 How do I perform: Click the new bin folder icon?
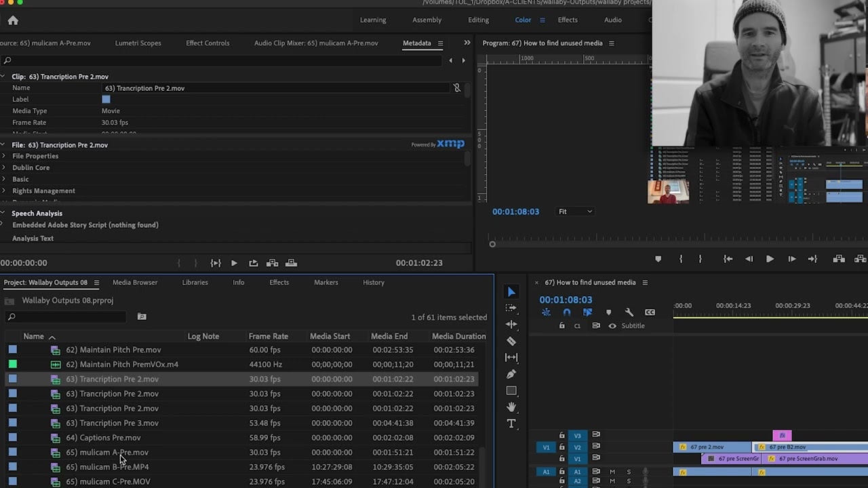tap(142, 317)
